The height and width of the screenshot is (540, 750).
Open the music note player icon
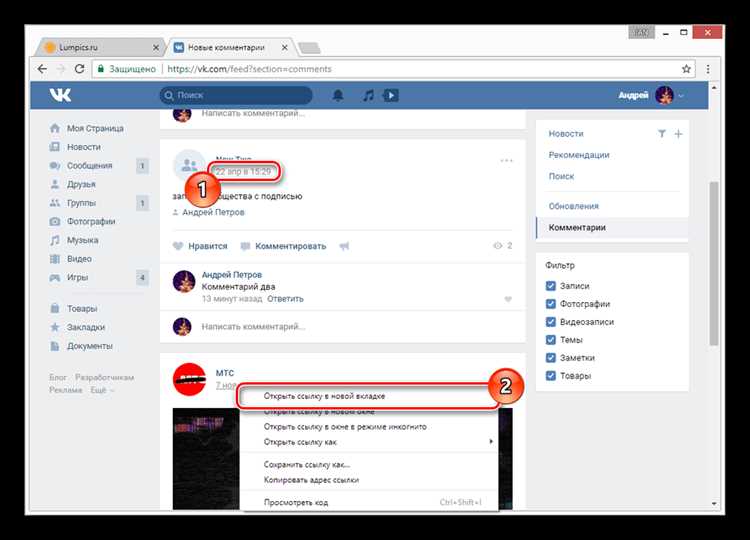coord(368,95)
